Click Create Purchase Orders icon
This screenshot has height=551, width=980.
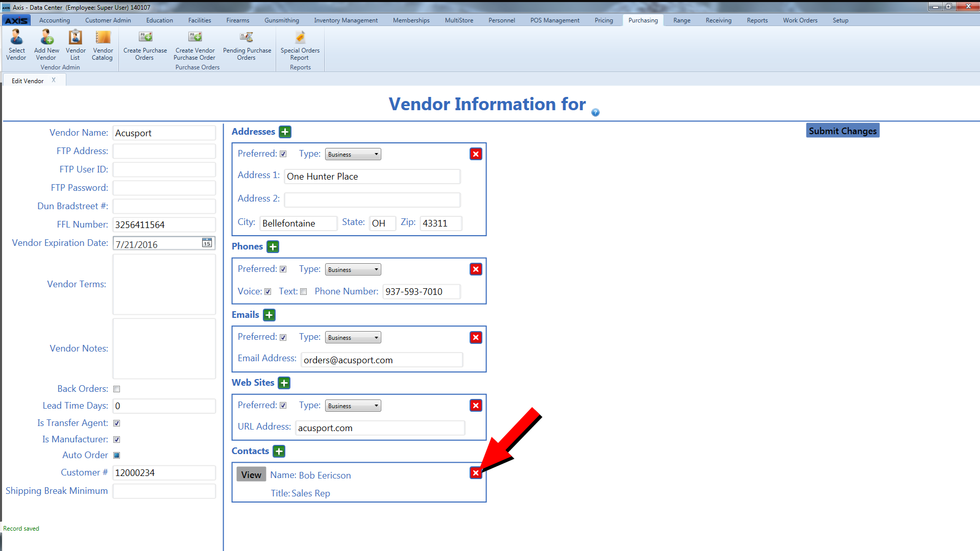click(145, 45)
